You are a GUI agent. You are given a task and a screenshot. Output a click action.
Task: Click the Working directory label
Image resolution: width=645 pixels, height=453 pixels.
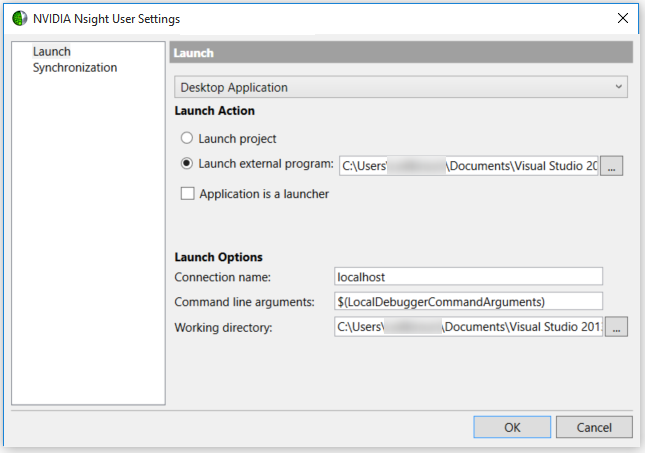click(x=223, y=328)
